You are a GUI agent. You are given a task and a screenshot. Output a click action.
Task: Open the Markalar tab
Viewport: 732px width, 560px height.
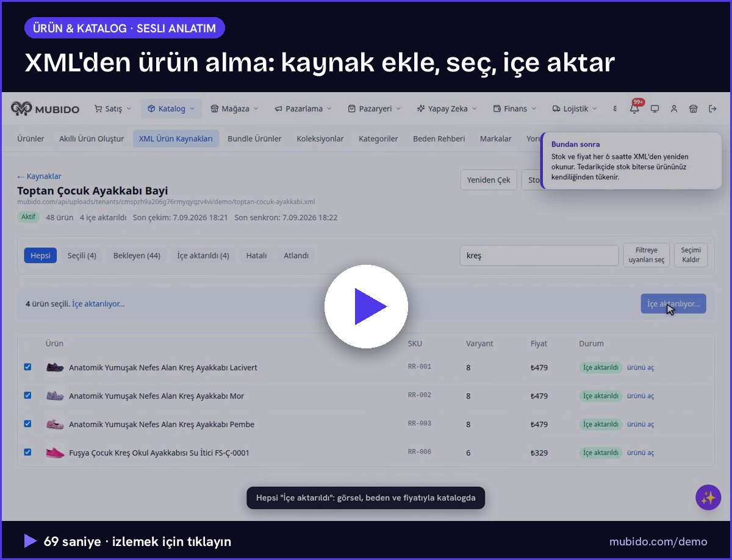click(495, 138)
